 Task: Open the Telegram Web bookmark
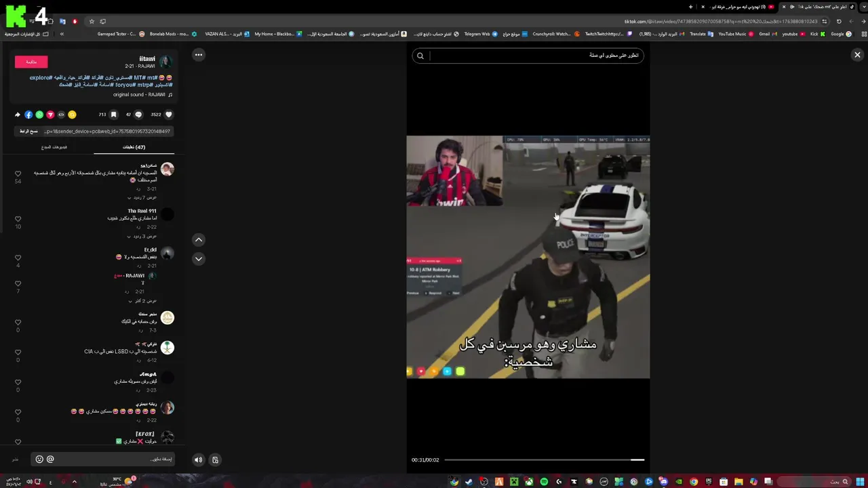[481, 34]
